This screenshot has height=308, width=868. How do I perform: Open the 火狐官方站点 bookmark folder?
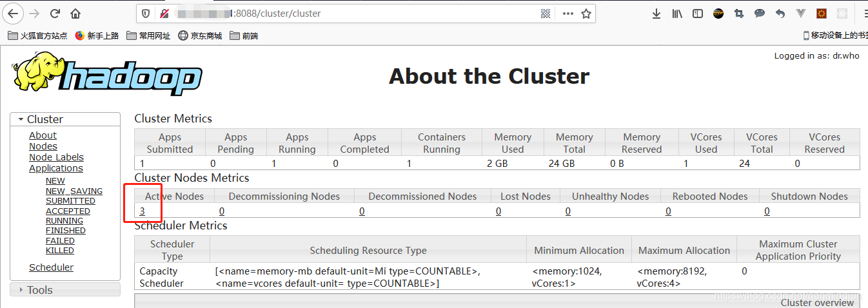38,36
